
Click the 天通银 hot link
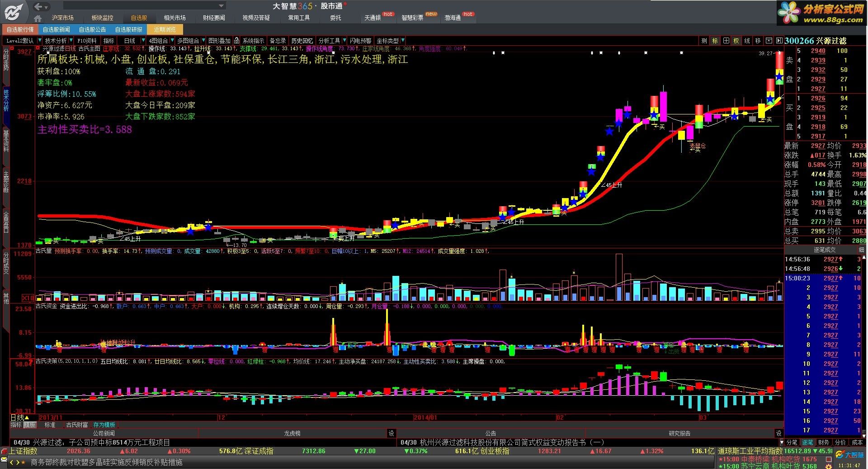373,18
